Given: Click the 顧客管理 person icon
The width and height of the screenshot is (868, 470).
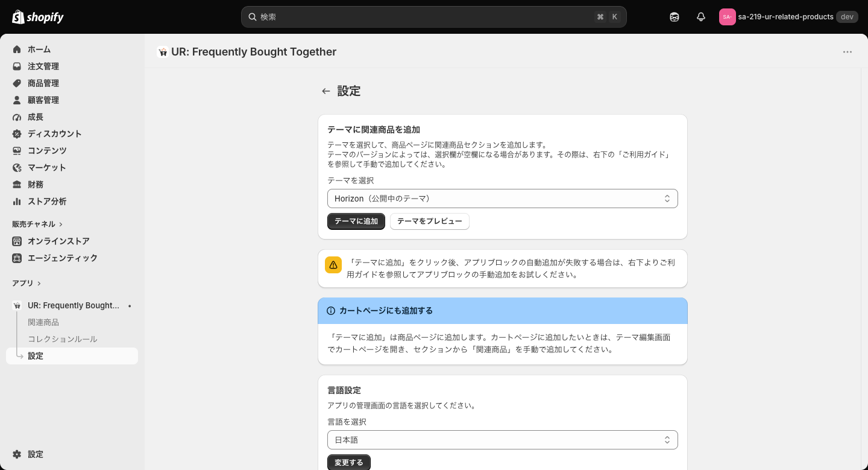Looking at the screenshot, I should [x=17, y=100].
